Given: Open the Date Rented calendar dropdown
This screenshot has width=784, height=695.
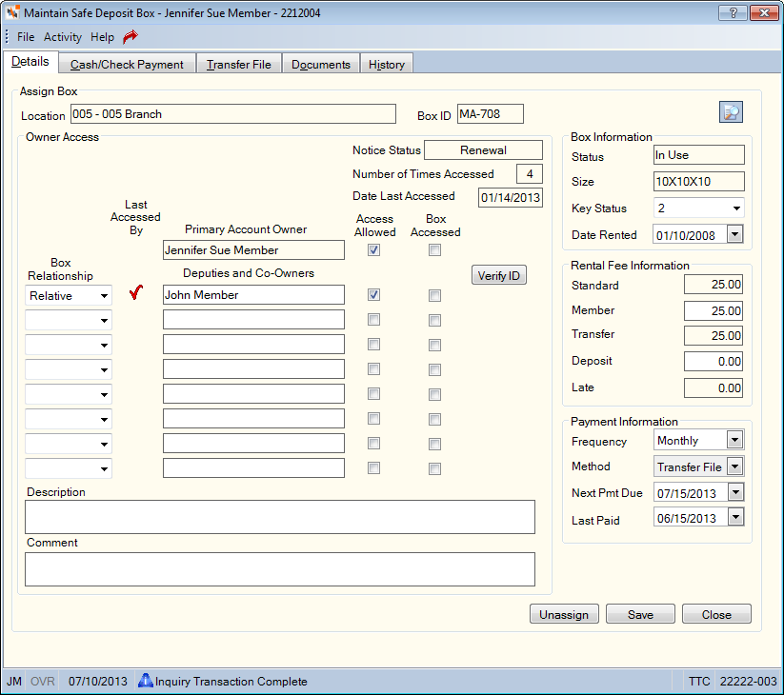Looking at the screenshot, I should pyautogui.click(x=734, y=234).
